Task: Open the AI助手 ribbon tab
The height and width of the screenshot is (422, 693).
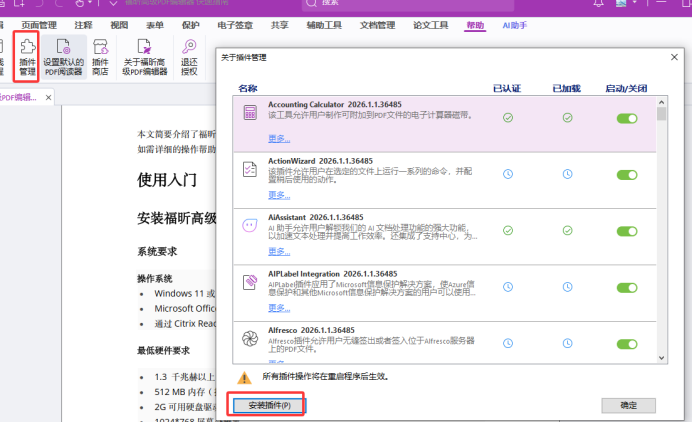Action: pyautogui.click(x=515, y=26)
